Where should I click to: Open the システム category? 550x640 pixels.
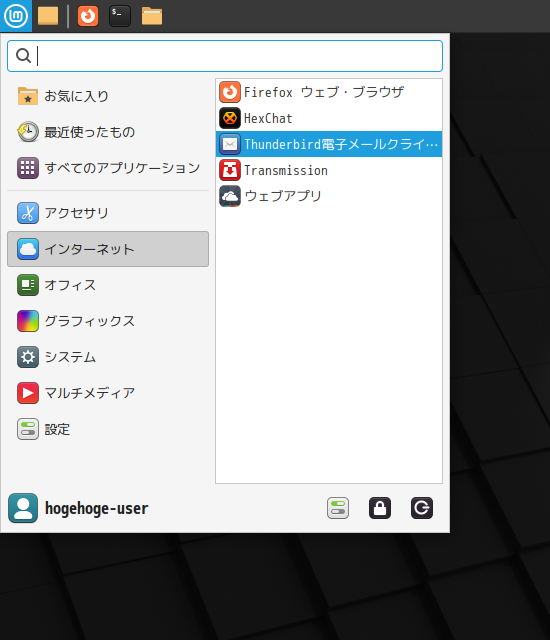click(x=108, y=357)
